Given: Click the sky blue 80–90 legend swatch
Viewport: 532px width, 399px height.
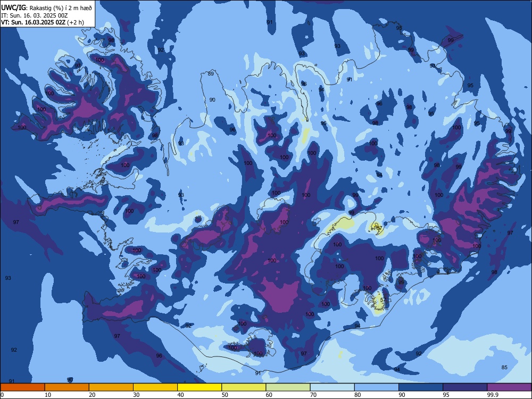Looking at the screenshot, I should pyautogui.click(x=377, y=387).
